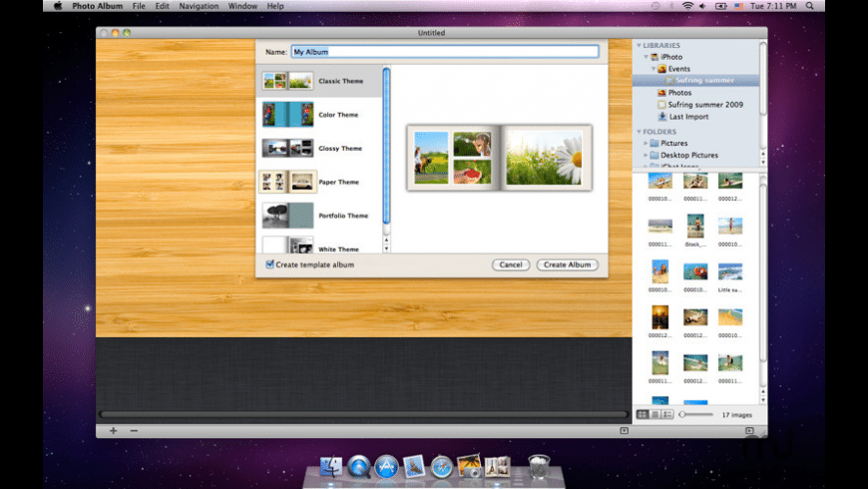Image resolution: width=868 pixels, height=489 pixels.
Task: Click photo browser scroll down arrow
Action: coord(763,400)
